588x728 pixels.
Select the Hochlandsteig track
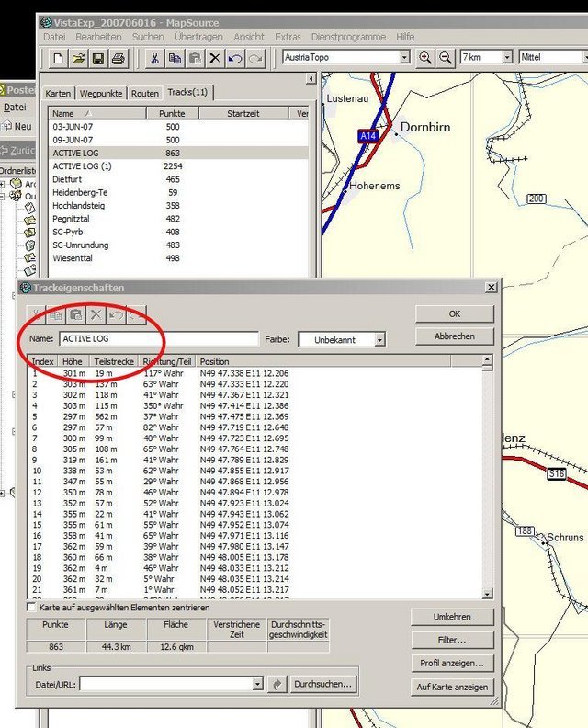click(178, 206)
